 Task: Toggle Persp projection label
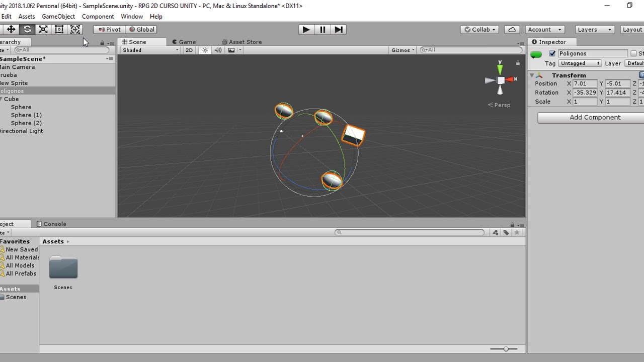click(x=499, y=105)
